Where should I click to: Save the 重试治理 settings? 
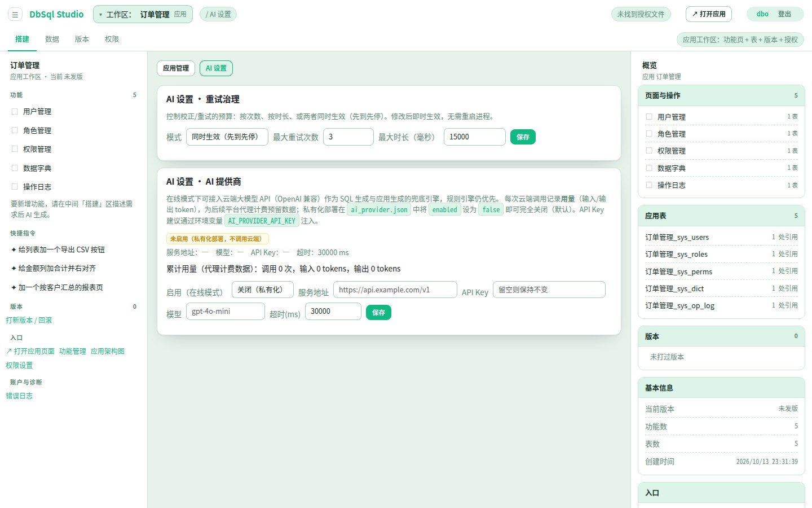pos(523,137)
